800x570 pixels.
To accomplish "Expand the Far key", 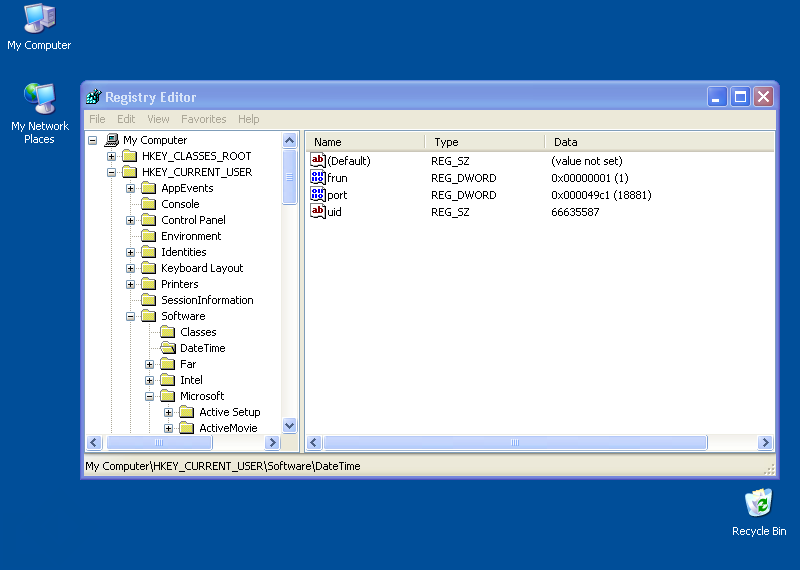I will coord(149,364).
